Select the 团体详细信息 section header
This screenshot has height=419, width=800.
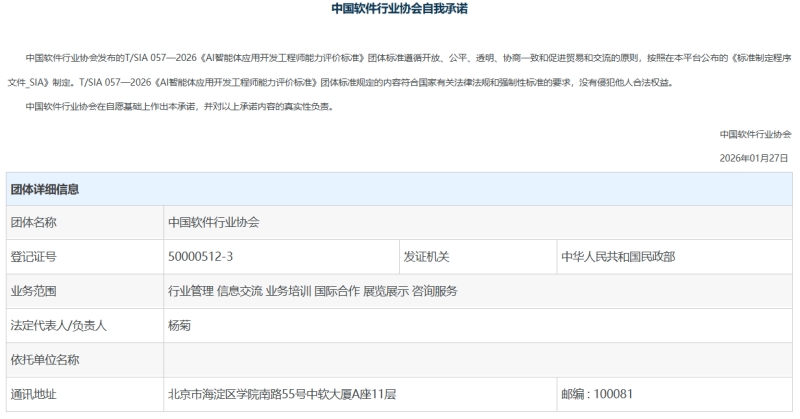[45, 189]
